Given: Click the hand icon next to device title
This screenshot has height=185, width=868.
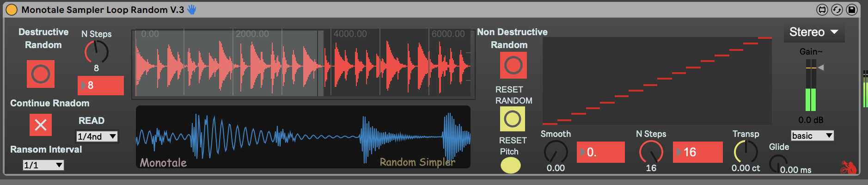Looking at the screenshot, I should coord(192,9).
